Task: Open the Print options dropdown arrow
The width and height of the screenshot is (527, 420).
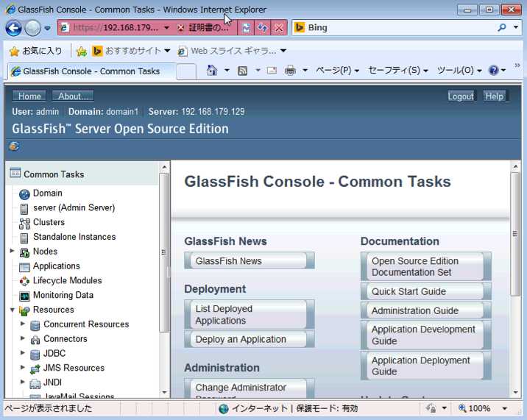Action: pos(305,71)
